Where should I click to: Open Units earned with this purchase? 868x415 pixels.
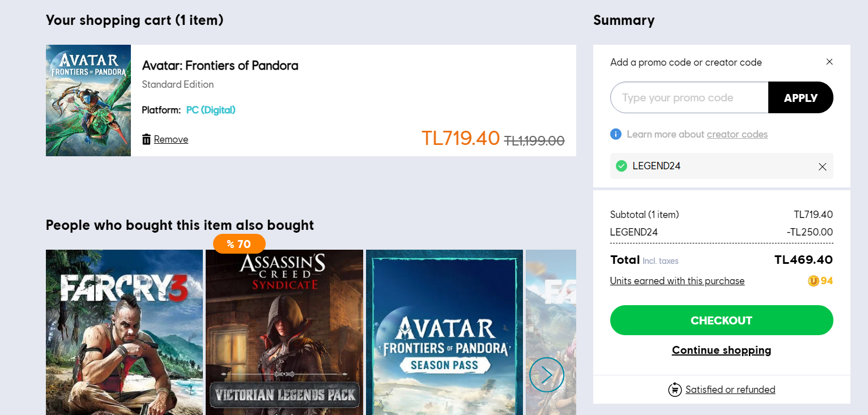(x=677, y=281)
